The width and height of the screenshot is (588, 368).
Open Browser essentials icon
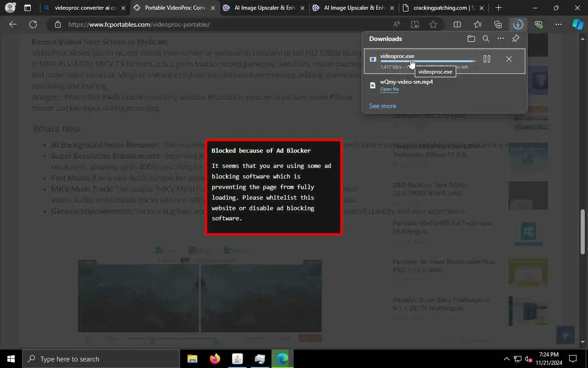tap(538, 24)
